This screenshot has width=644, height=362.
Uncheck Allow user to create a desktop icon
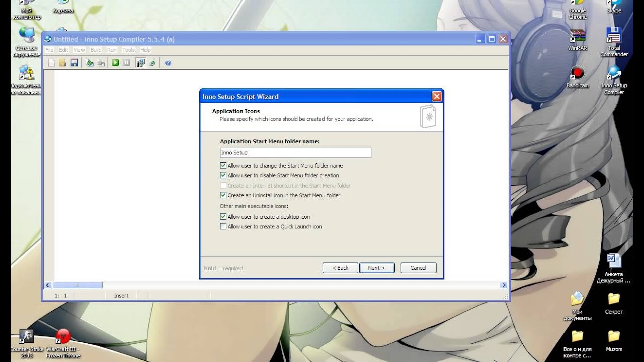(x=223, y=217)
